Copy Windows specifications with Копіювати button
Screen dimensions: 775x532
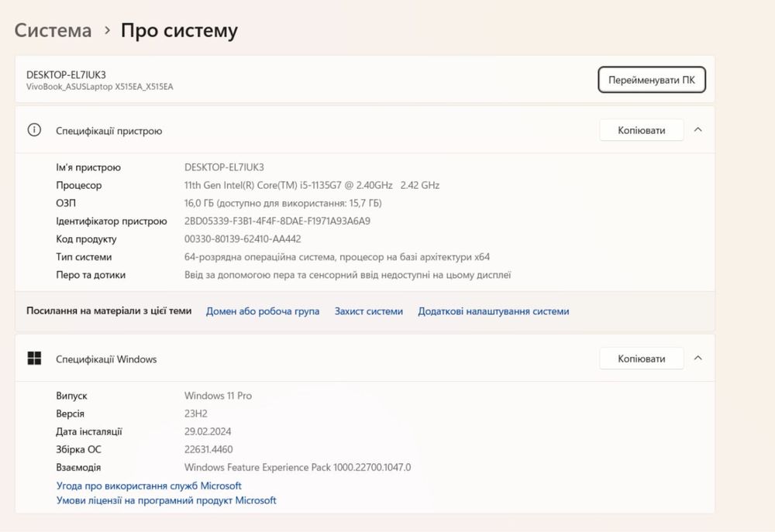point(641,359)
